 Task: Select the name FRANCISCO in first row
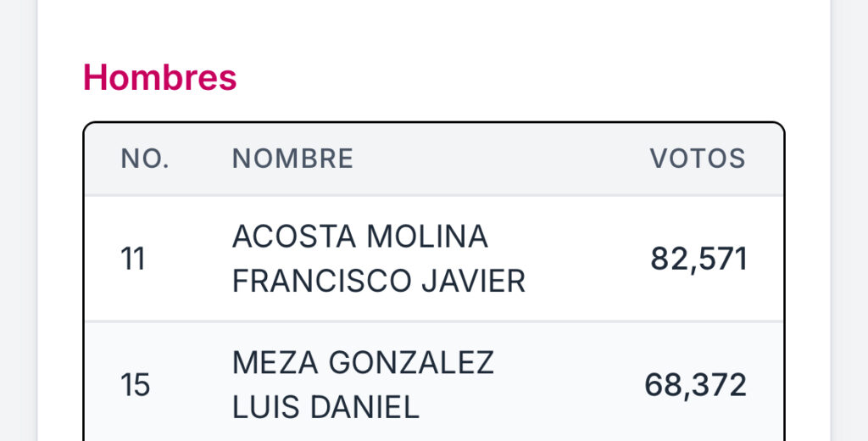click(321, 282)
